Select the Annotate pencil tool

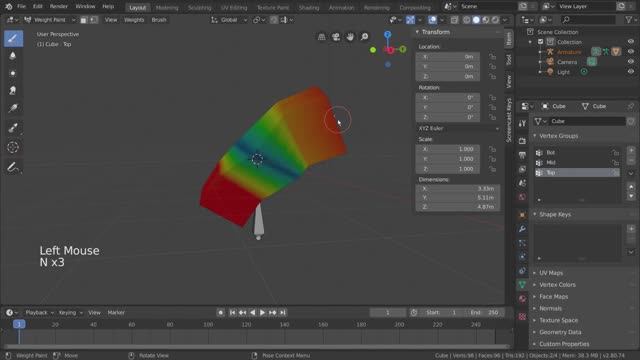(13, 167)
